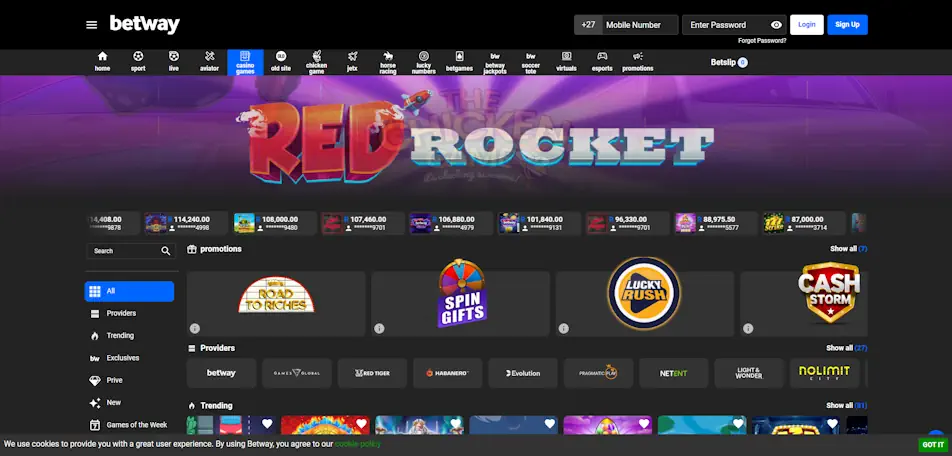The width and height of the screenshot is (952, 456).
Task: Select the Red Tiger provider
Action: (x=372, y=373)
